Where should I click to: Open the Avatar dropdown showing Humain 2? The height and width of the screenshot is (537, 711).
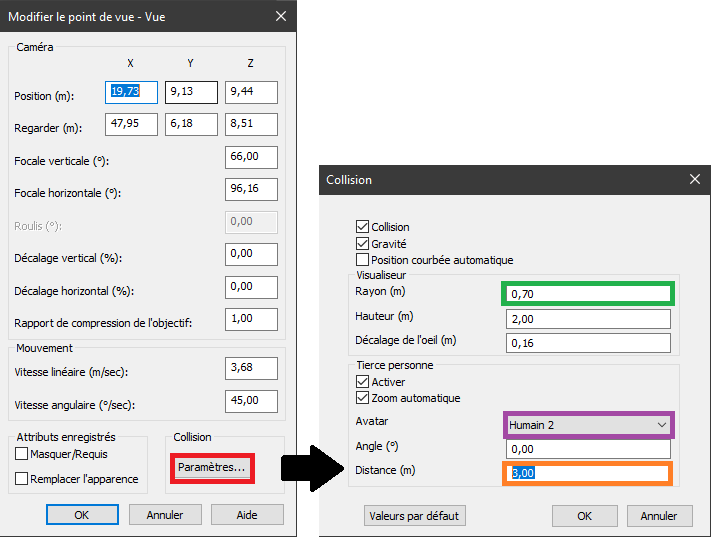click(x=589, y=425)
